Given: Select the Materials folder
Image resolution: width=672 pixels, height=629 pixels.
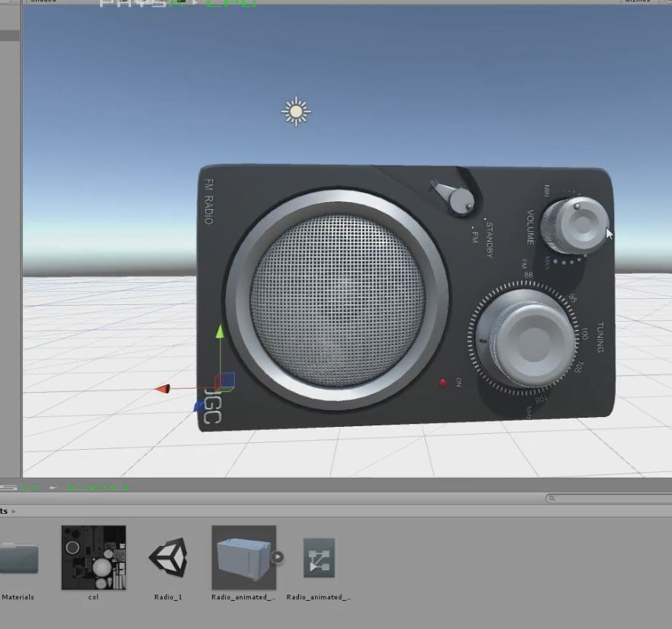Looking at the screenshot, I should click(x=19, y=557).
